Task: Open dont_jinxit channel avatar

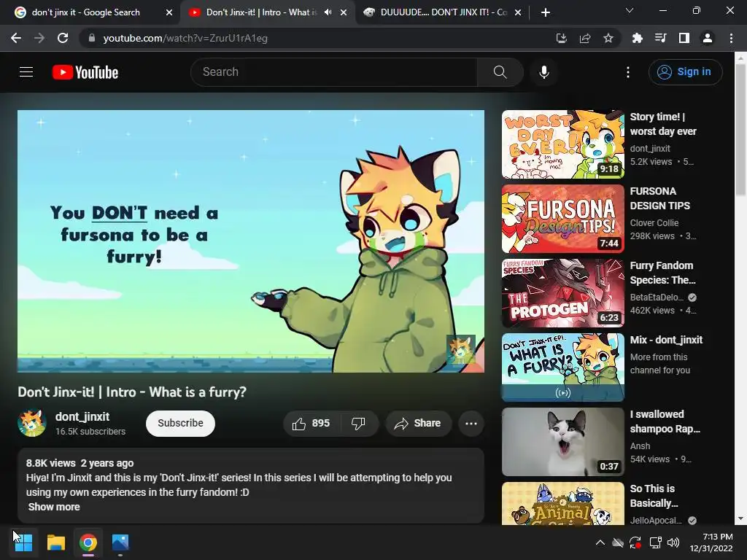Action: coord(32,423)
